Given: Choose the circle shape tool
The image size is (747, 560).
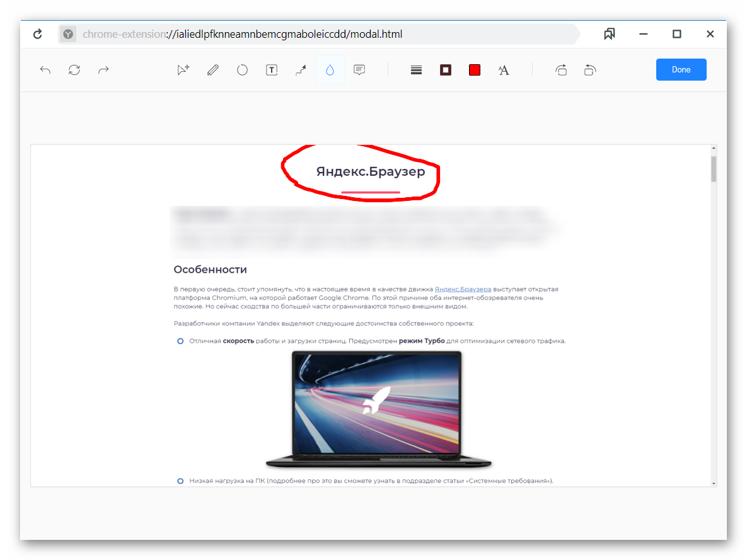Looking at the screenshot, I should (242, 70).
